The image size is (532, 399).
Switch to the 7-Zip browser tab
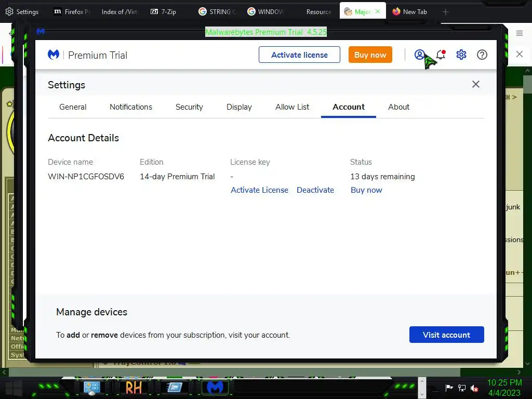coord(164,11)
